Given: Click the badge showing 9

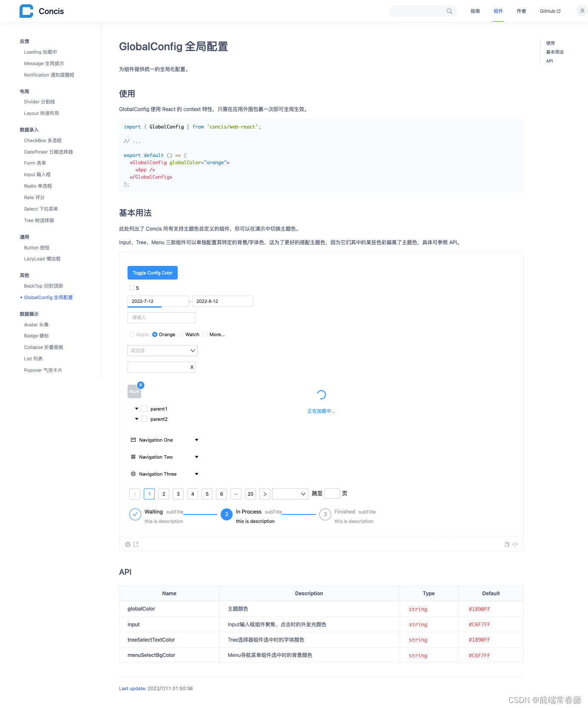Looking at the screenshot, I should [141, 385].
